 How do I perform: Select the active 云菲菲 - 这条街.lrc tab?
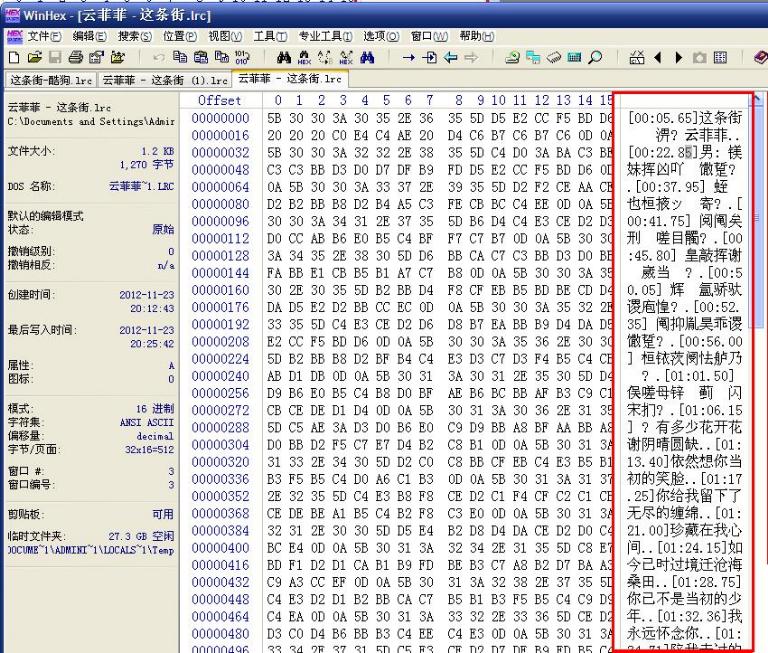point(289,79)
